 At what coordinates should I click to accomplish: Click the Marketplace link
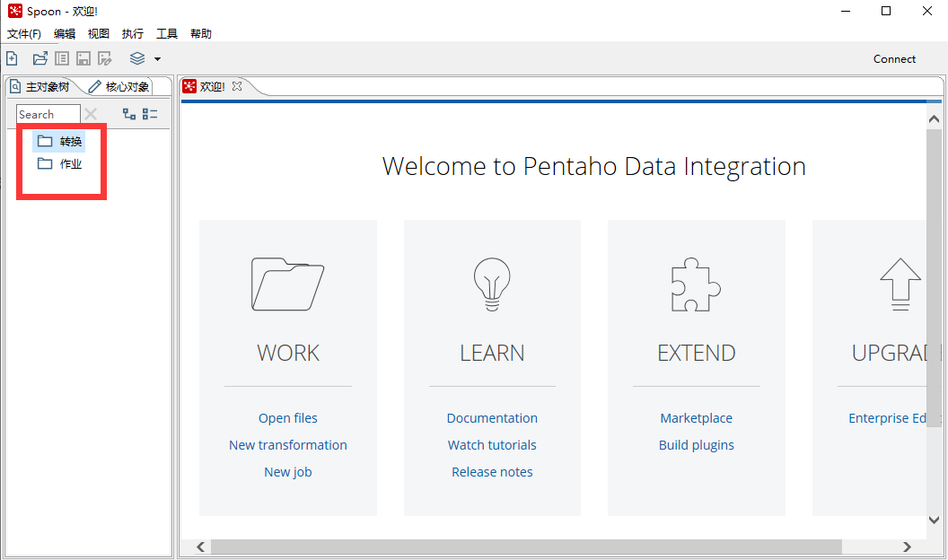point(696,418)
